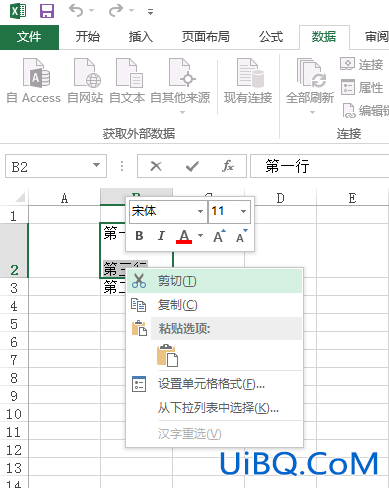Select column D header
The width and height of the screenshot is (389, 488).
(x=280, y=198)
